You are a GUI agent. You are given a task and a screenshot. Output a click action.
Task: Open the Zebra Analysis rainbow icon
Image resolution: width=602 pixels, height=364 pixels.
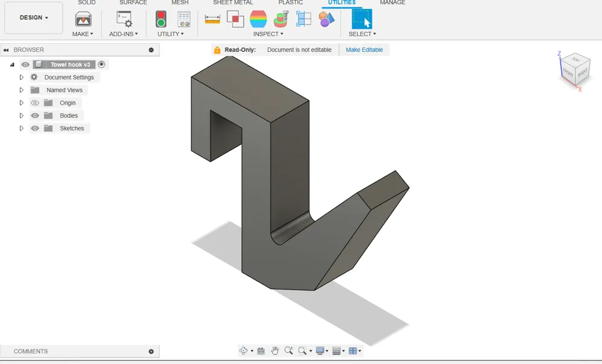258,19
